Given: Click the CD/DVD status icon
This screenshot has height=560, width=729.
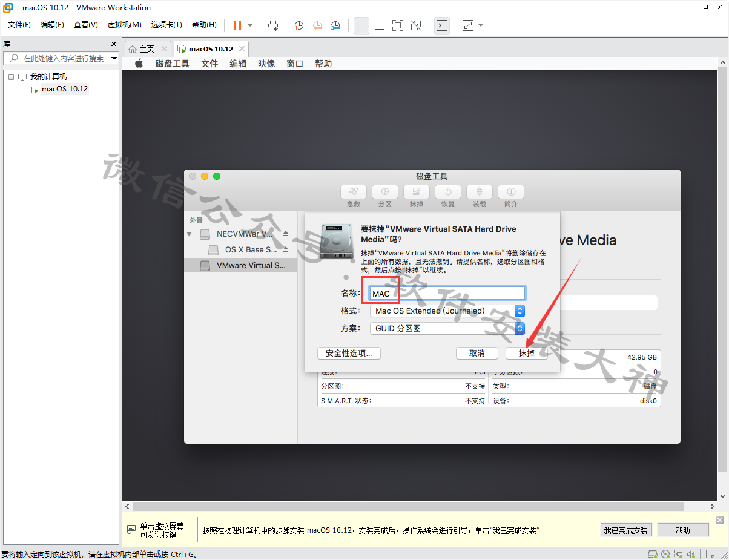Looking at the screenshot, I should tap(665, 554).
